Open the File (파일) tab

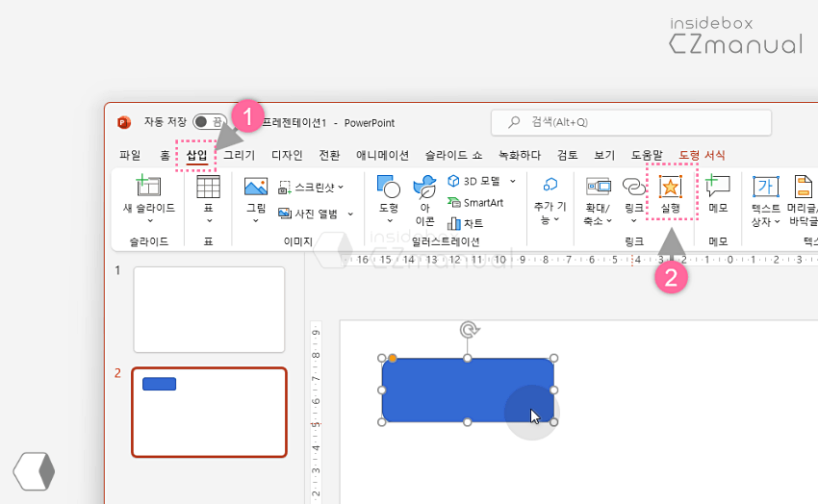130,155
